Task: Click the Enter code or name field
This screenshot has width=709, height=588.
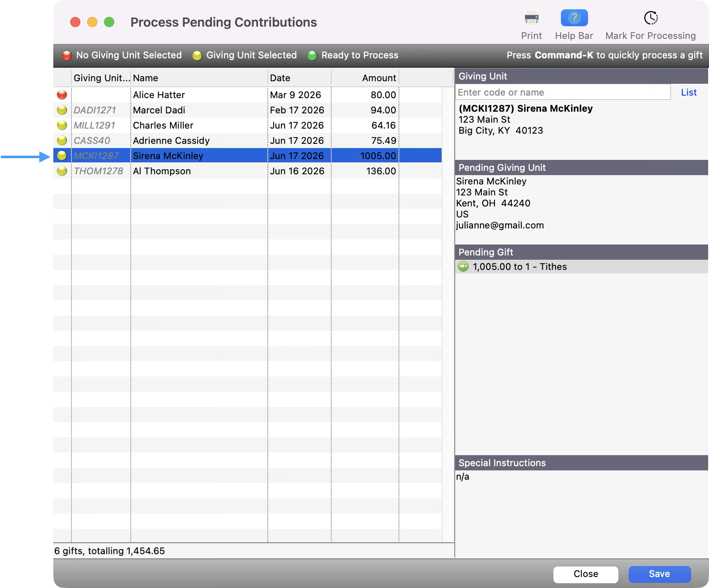Action: [563, 92]
